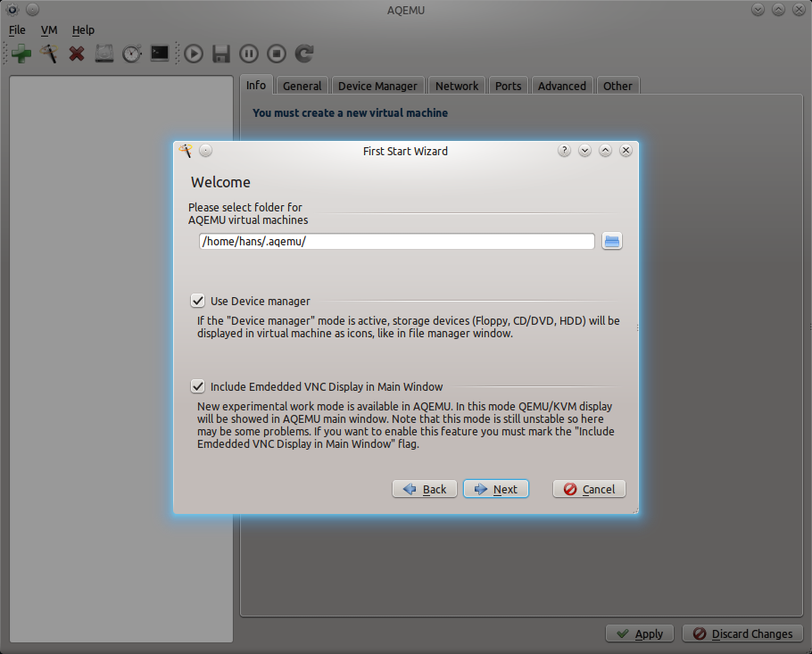
Task: Uncheck the Use Device manager checkbox
Action: 198,301
